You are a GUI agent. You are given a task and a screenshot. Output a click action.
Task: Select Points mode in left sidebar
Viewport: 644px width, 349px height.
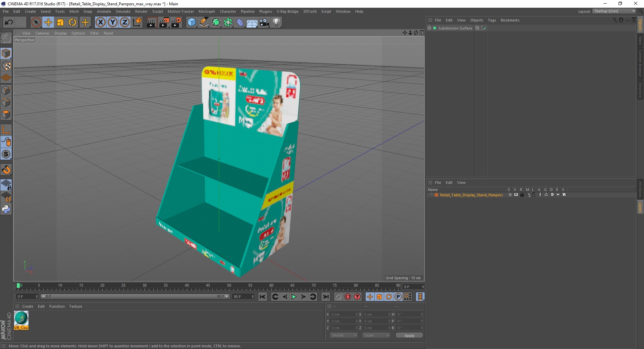click(6, 90)
